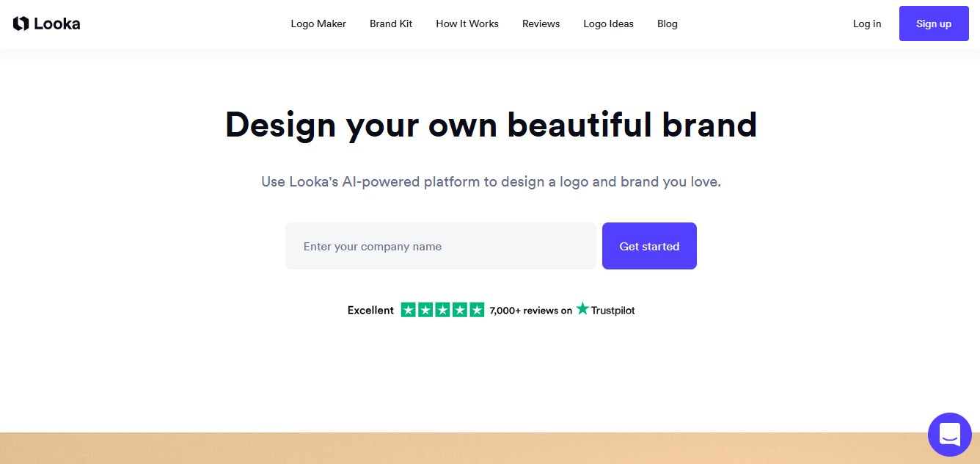
Task: View the Reviews page
Action: point(540,23)
